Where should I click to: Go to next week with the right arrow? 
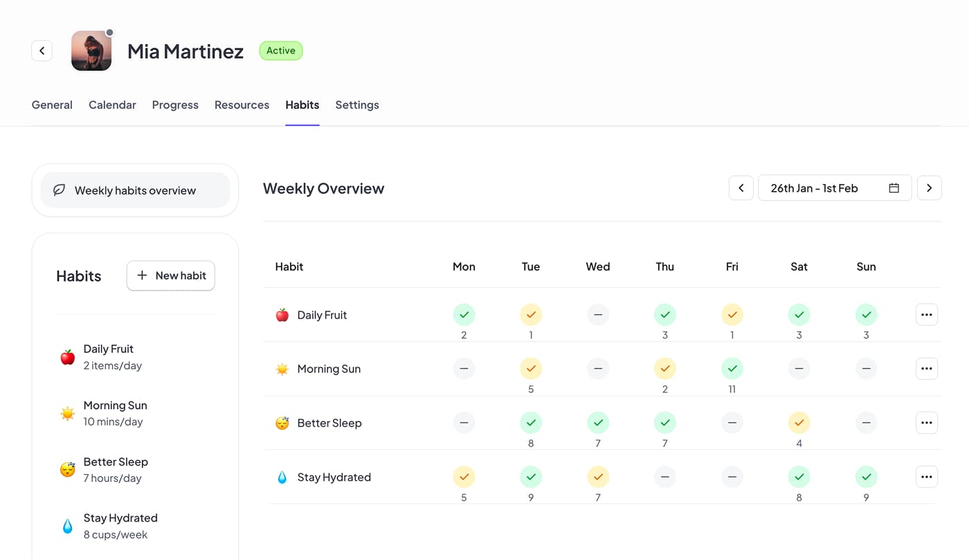929,188
